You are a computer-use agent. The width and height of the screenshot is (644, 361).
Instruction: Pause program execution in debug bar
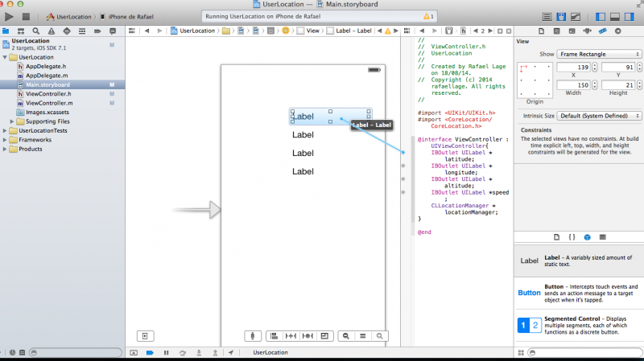(x=167, y=352)
